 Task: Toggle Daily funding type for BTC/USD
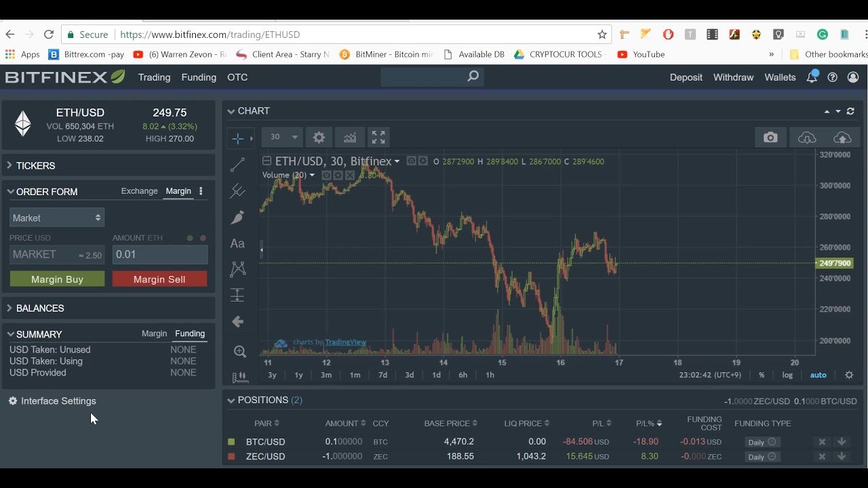pos(762,442)
